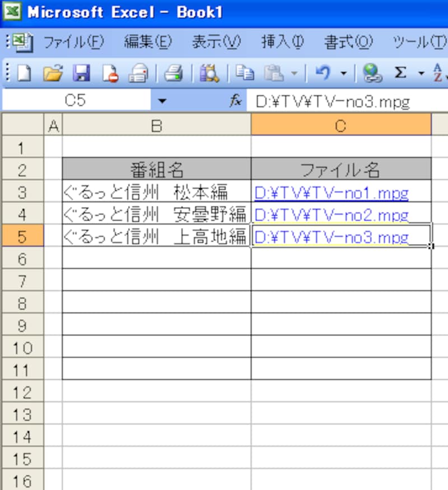Select row 10 header

tap(23, 347)
